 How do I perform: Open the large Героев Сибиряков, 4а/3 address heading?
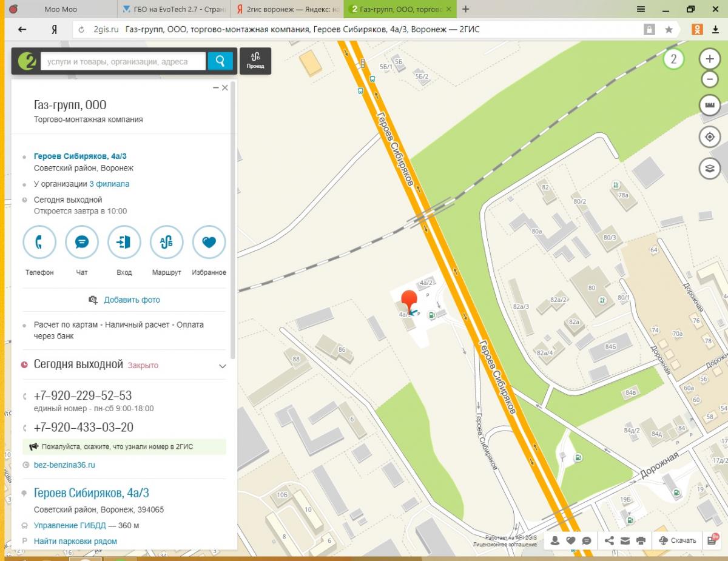coord(92,493)
